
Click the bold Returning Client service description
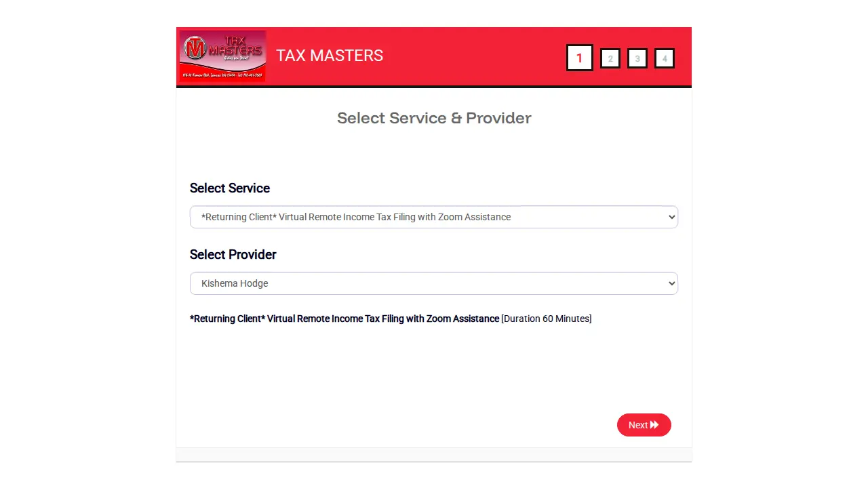(344, 319)
